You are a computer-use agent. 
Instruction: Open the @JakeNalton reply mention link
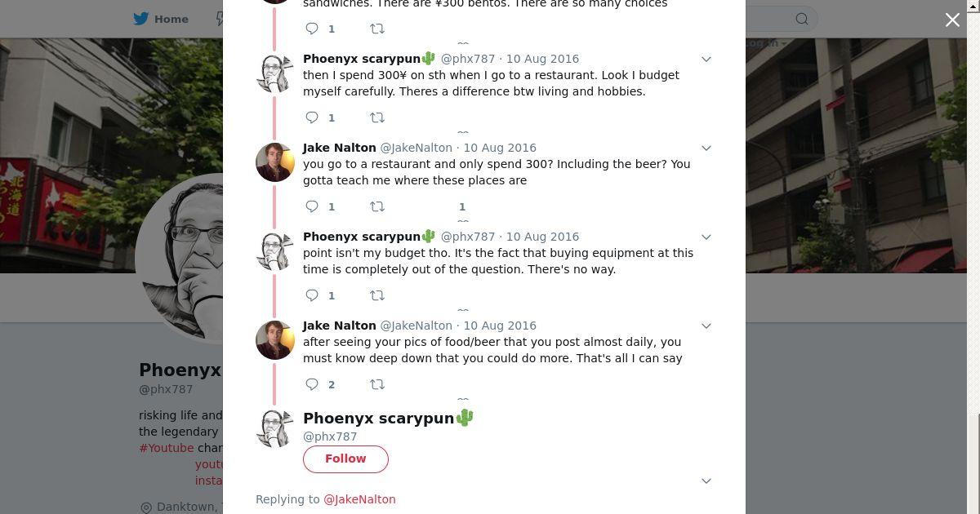(359, 499)
